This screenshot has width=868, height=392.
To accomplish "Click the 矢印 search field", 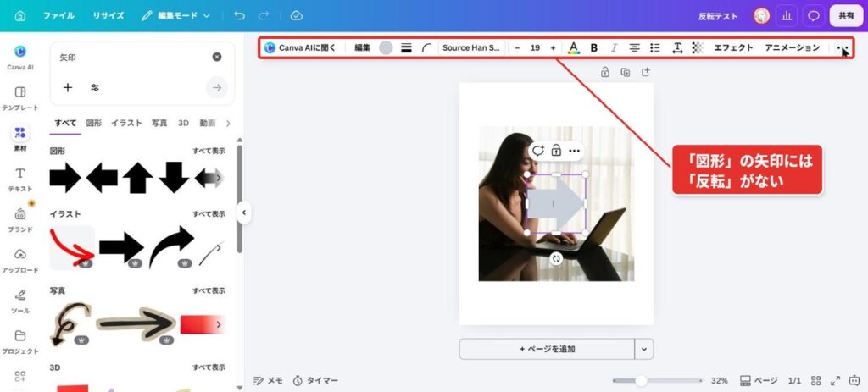I will pyautogui.click(x=133, y=58).
